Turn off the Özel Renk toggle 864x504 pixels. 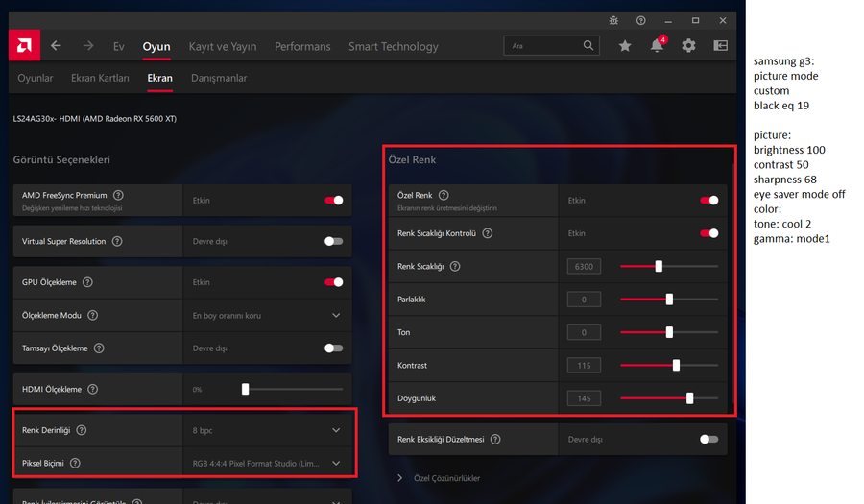pyautogui.click(x=708, y=201)
